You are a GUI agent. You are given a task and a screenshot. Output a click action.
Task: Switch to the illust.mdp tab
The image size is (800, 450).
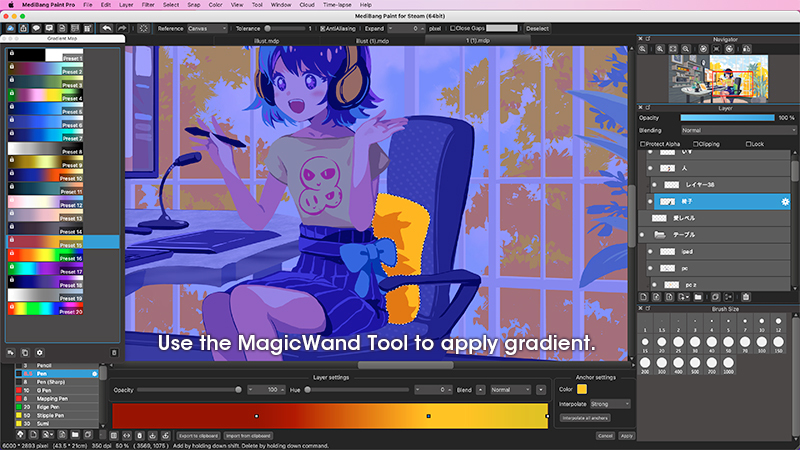(x=266, y=41)
